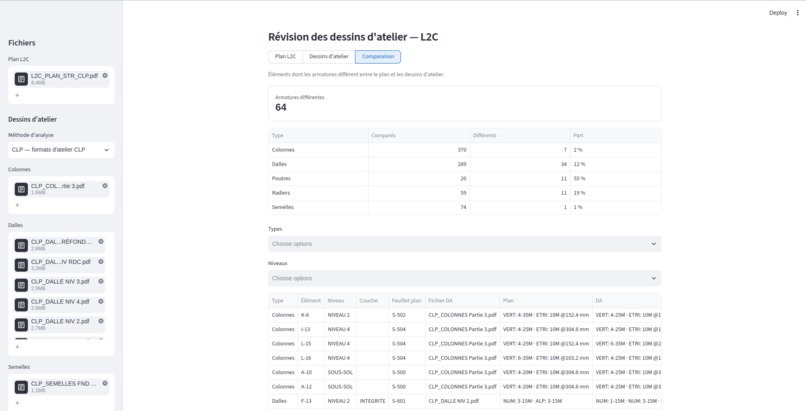Sort summary table by Différents column header
The height and width of the screenshot is (411, 806).
tap(520, 136)
